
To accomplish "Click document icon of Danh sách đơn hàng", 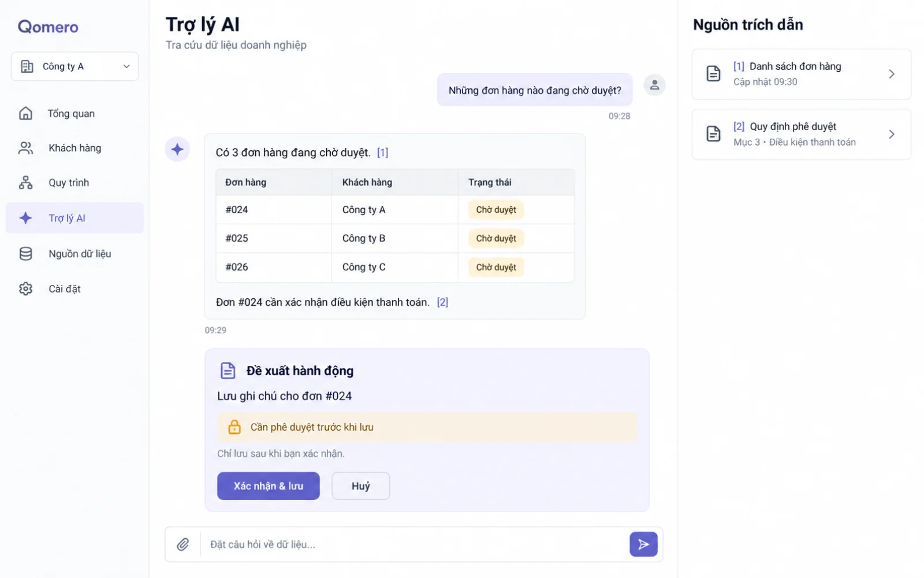I will pos(713,74).
